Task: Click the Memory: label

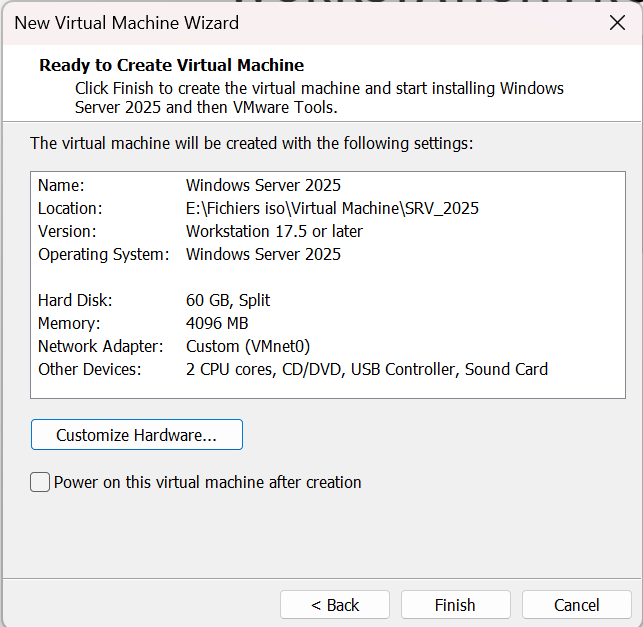Action: click(69, 324)
